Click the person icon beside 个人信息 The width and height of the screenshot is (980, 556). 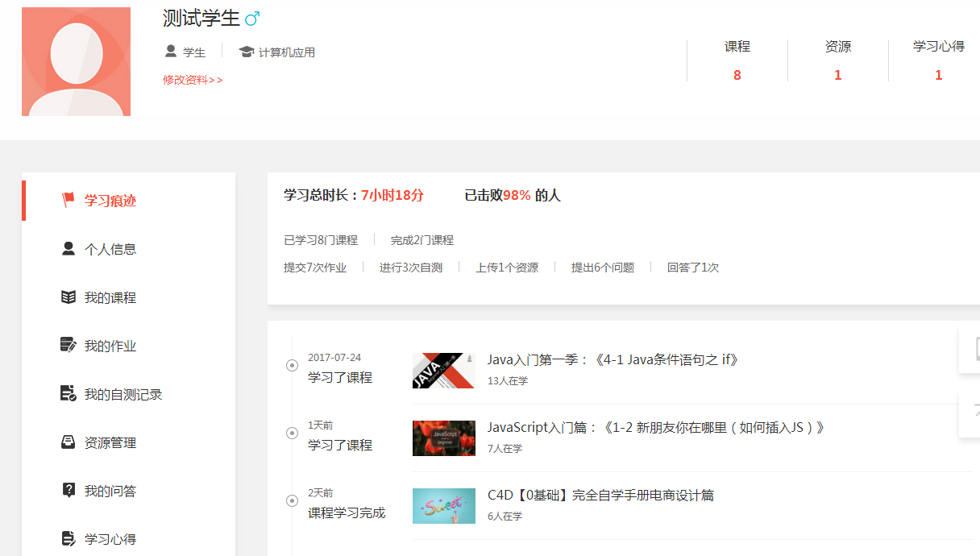[x=69, y=249]
